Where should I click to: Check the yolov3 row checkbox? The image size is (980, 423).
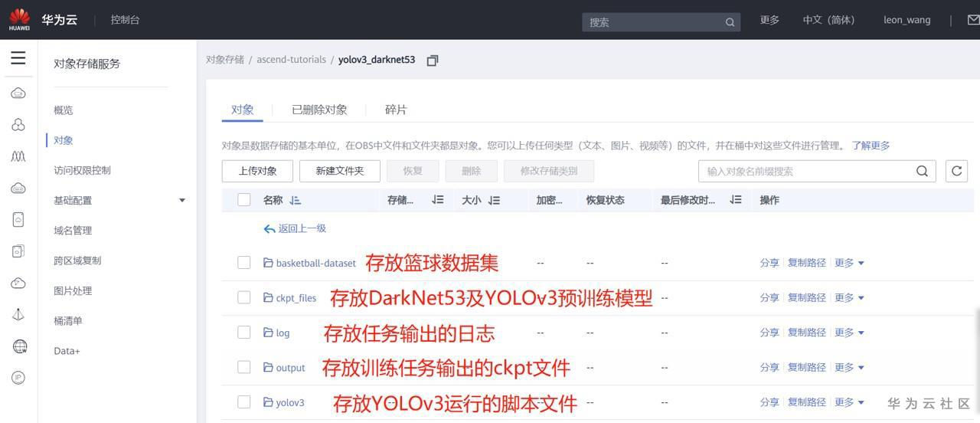[x=244, y=402]
